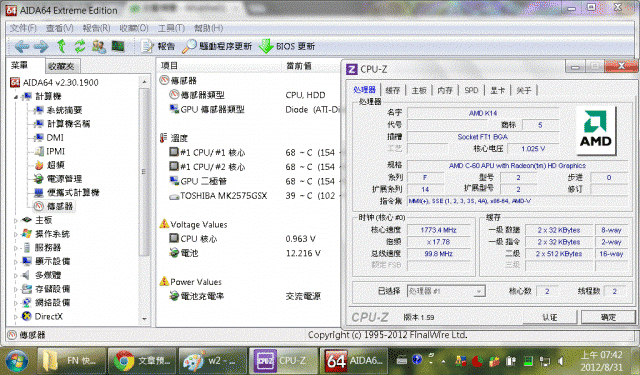Click the BIOS 更新 toolbar button
The image size is (640, 375).
[x=287, y=47]
